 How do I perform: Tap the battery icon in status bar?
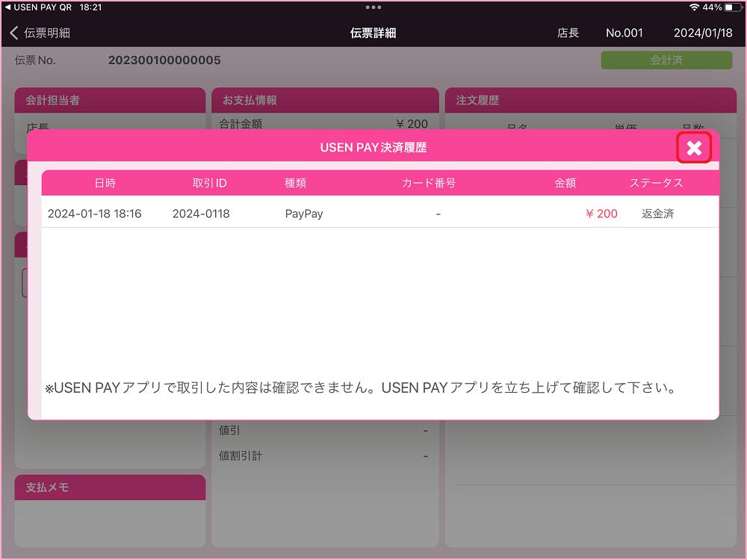pyautogui.click(x=732, y=7)
